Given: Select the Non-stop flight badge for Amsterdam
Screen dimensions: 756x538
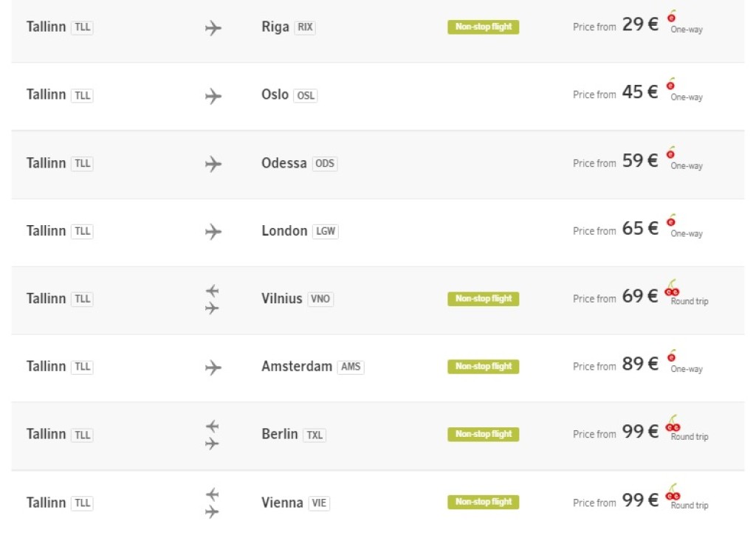Looking at the screenshot, I should click(483, 367).
